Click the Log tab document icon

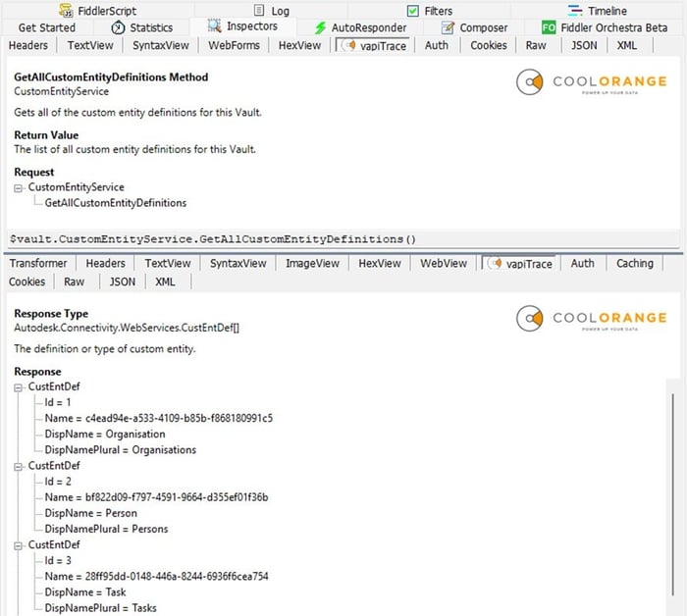(x=259, y=10)
